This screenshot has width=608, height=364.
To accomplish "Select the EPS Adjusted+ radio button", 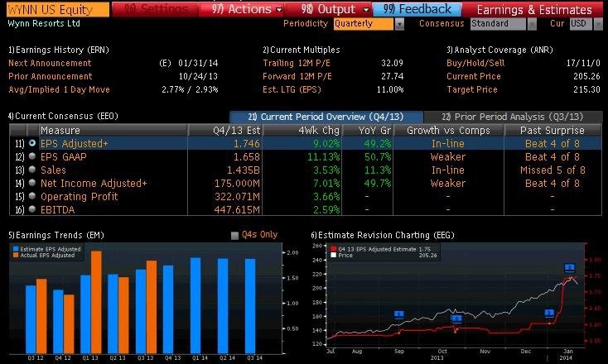I will click(x=32, y=143).
